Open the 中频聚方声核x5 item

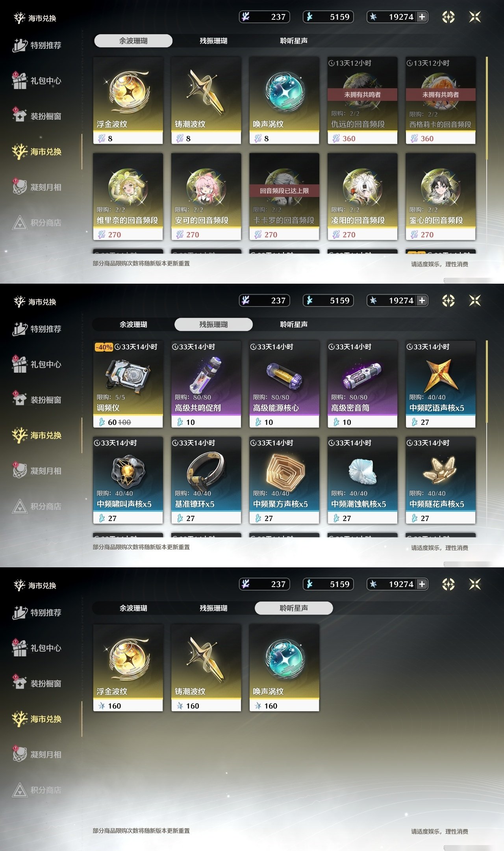click(284, 480)
